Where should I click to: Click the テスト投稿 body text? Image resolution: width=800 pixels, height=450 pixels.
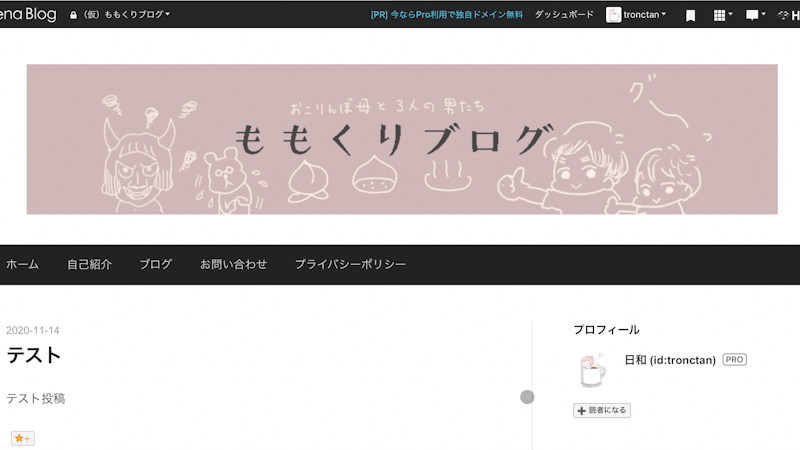click(36, 398)
